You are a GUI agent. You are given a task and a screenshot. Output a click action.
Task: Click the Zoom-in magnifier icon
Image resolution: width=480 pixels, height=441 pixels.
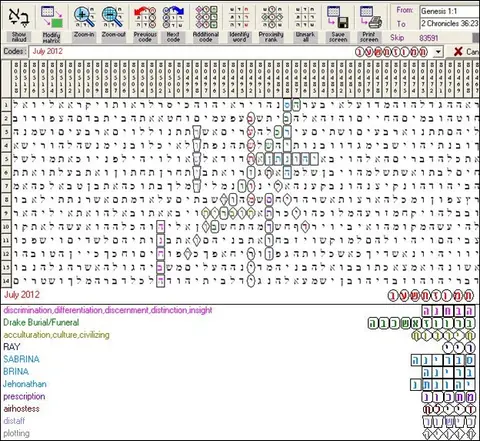tap(84, 17)
